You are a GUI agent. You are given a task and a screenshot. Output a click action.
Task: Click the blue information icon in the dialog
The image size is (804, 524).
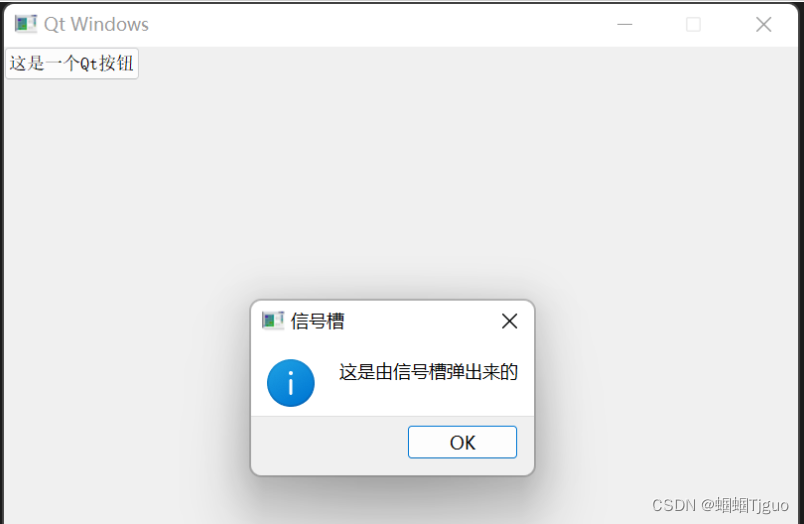click(x=291, y=383)
